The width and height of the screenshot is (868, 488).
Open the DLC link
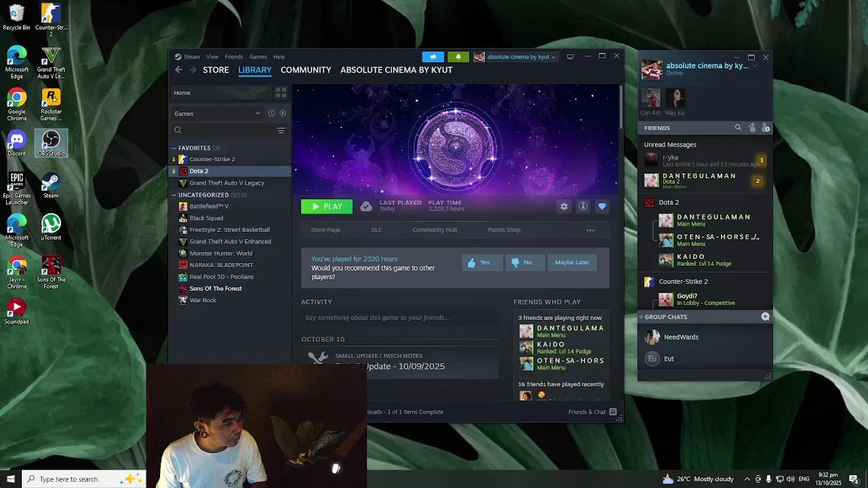pos(376,230)
